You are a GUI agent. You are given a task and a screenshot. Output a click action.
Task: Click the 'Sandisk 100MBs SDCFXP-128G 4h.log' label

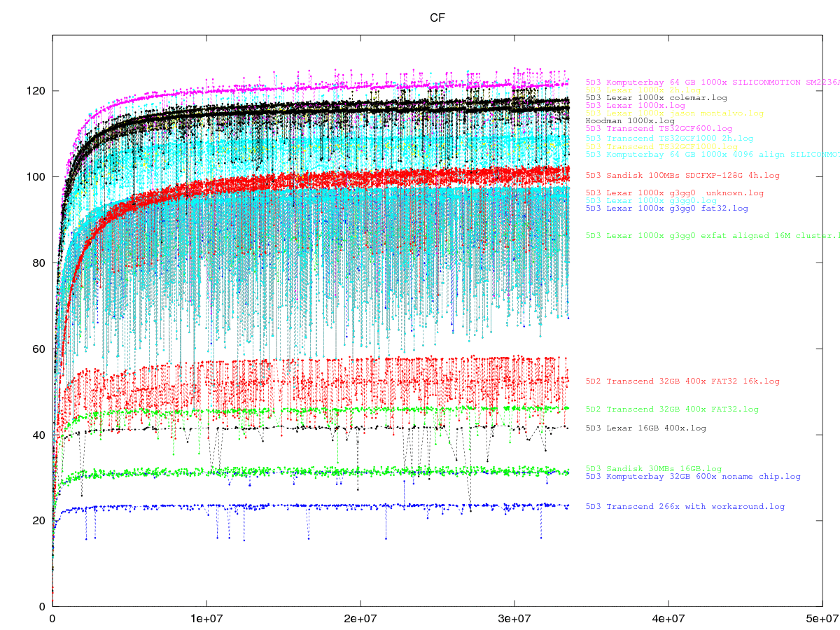point(682,175)
